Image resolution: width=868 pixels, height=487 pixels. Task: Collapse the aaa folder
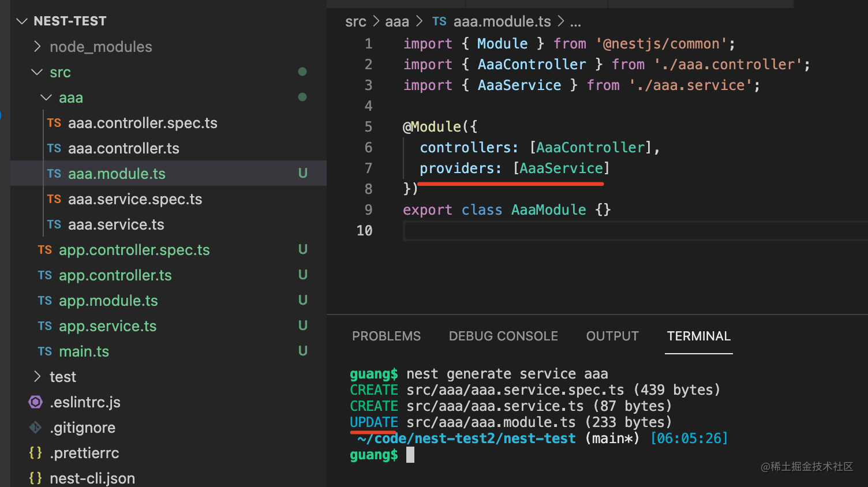point(47,98)
